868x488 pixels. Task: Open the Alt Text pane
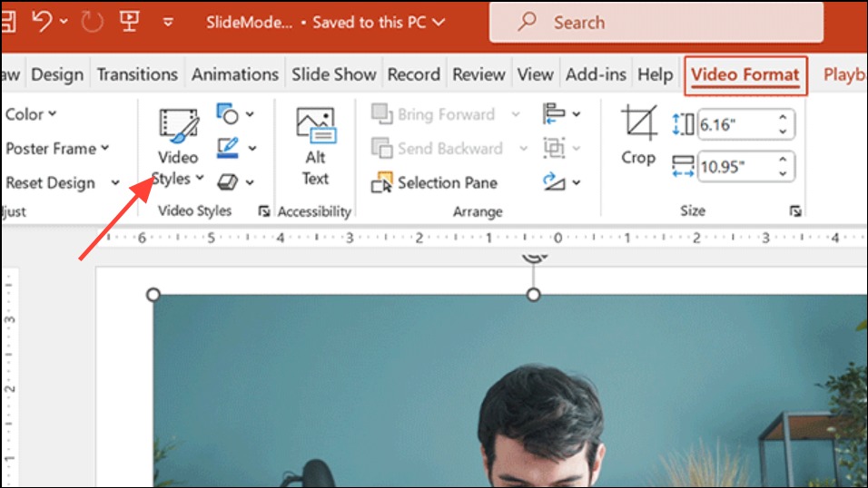click(315, 145)
